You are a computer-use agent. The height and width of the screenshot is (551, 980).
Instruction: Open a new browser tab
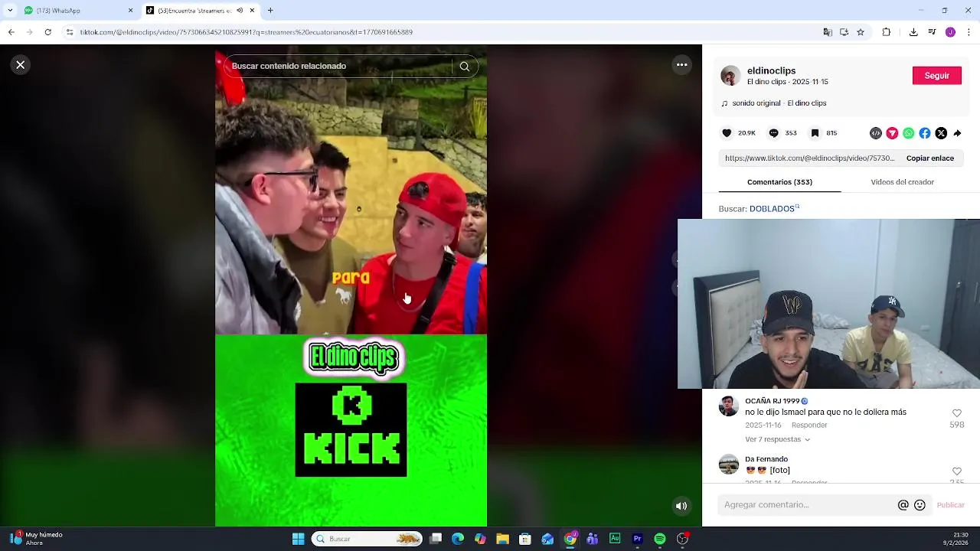click(x=270, y=11)
